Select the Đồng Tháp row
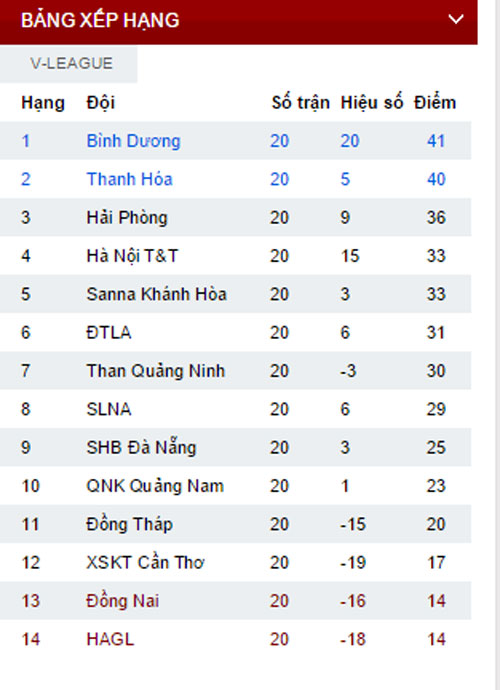 [235, 524]
